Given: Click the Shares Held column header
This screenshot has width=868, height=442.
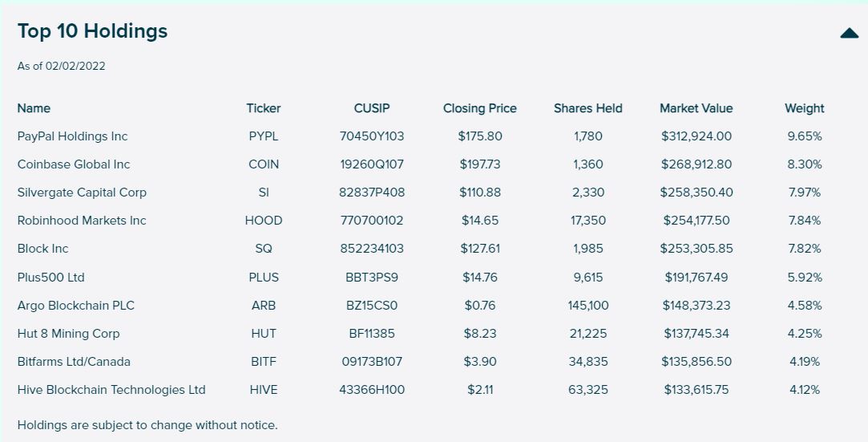Looking at the screenshot, I should pyautogui.click(x=587, y=108).
